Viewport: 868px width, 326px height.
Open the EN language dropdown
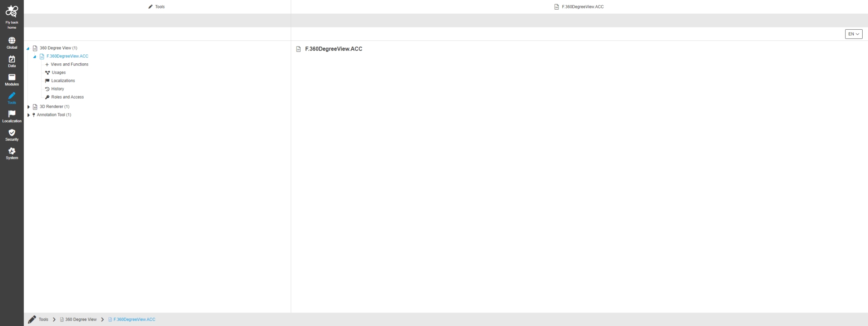854,34
